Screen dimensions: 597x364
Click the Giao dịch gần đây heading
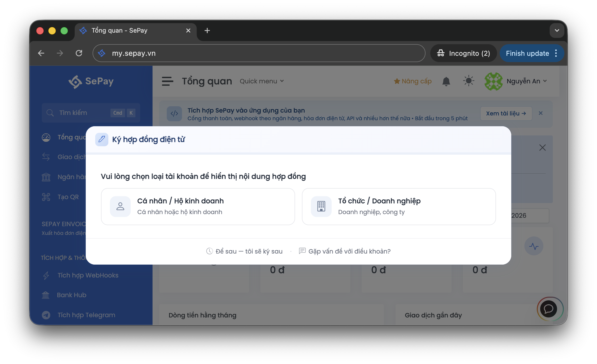tap(433, 315)
